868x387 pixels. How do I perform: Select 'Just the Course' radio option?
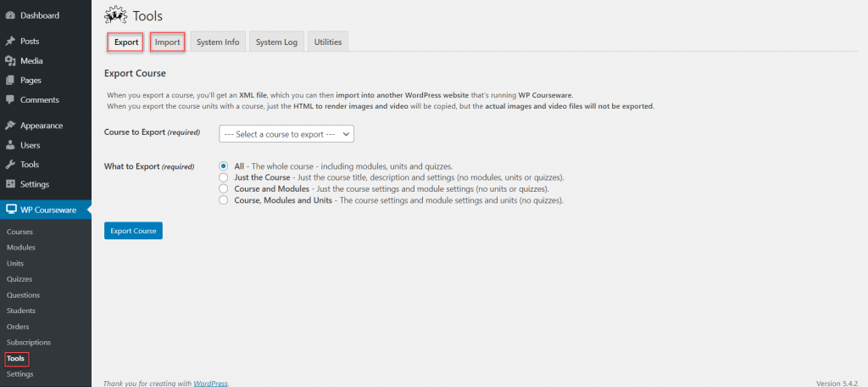click(224, 177)
